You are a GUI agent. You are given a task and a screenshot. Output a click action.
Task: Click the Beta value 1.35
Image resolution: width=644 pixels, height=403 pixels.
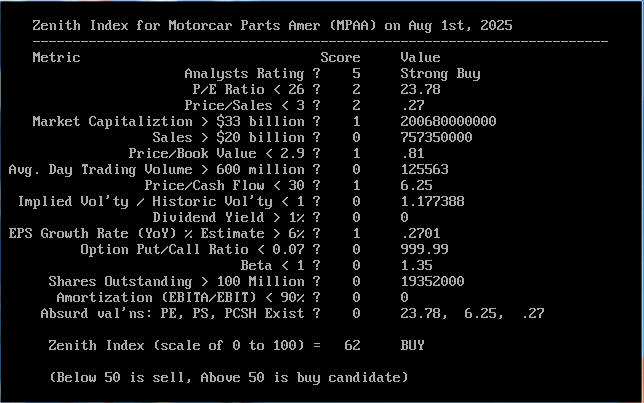tap(416, 265)
